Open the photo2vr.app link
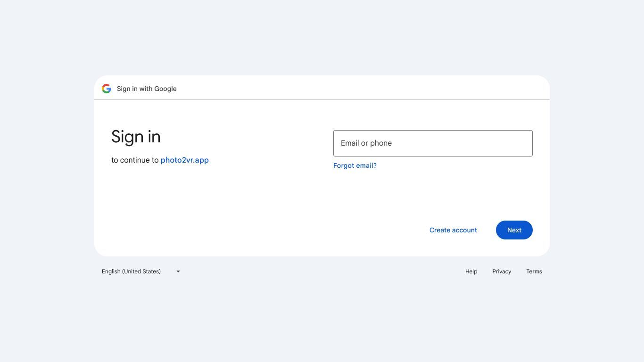This screenshot has height=362, width=644. coord(185,160)
